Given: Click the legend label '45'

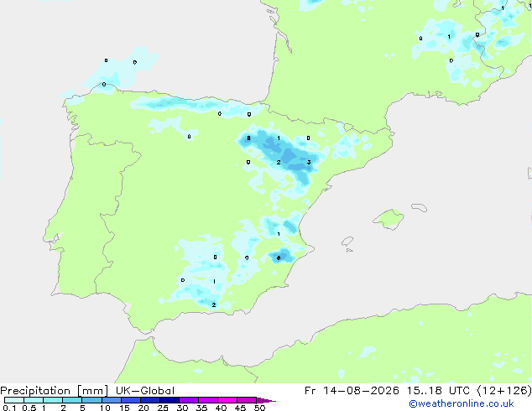Looking at the screenshot, I should pos(240,408).
